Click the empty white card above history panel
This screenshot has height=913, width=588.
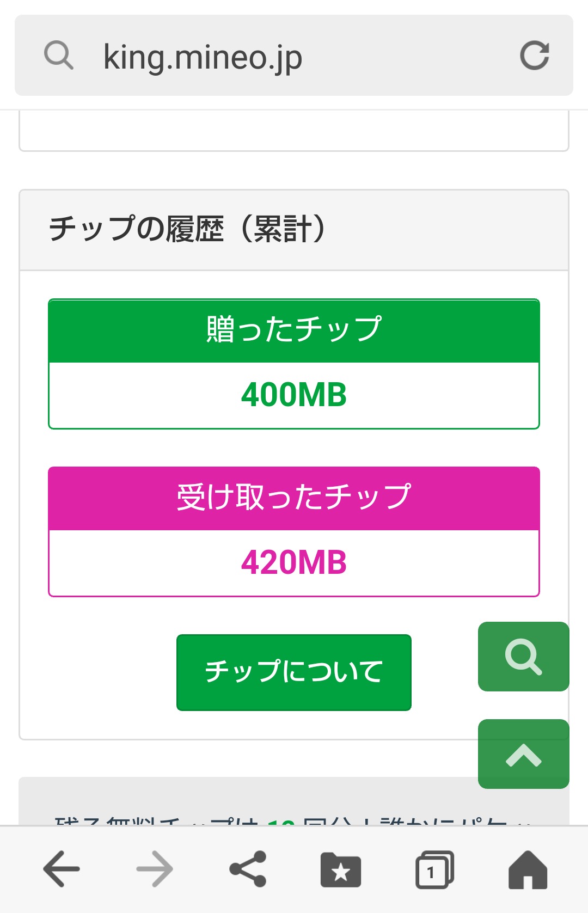click(x=294, y=131)
